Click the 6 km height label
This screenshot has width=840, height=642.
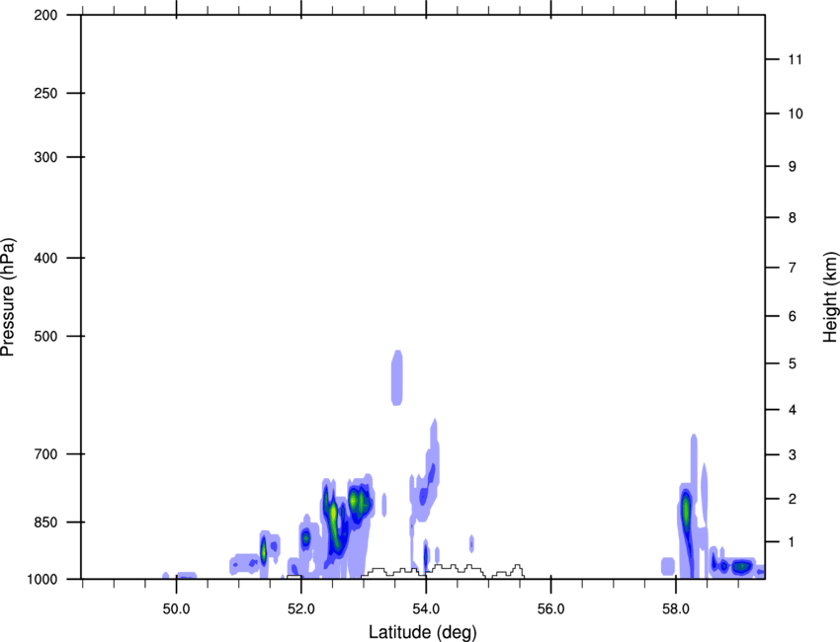coord(793,316)
